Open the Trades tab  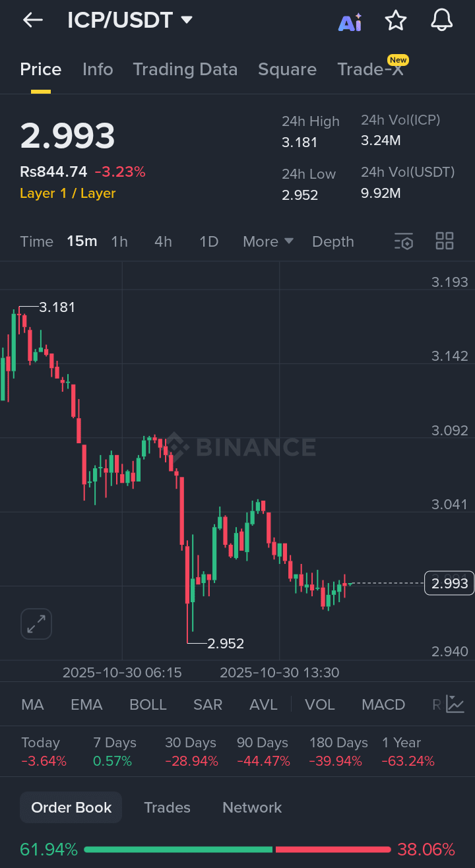point(167,807)
